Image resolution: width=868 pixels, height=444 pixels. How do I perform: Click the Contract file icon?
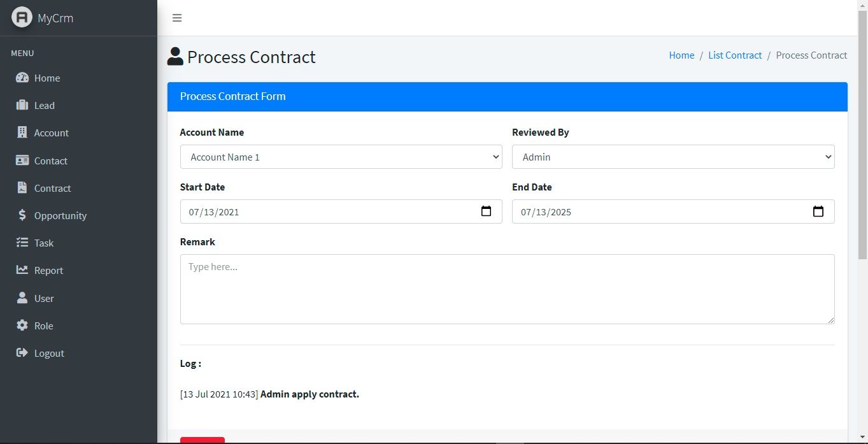[22, 188]
